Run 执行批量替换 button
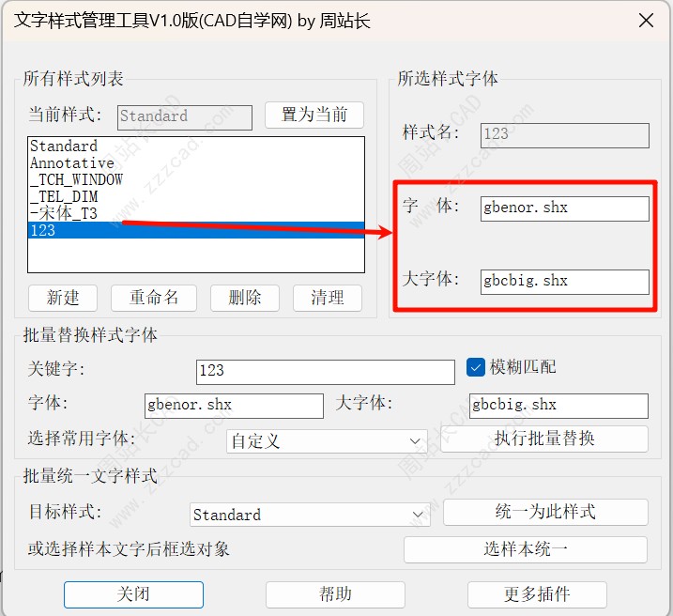Viewport: 673px width, 616px height. coord(544,439)
